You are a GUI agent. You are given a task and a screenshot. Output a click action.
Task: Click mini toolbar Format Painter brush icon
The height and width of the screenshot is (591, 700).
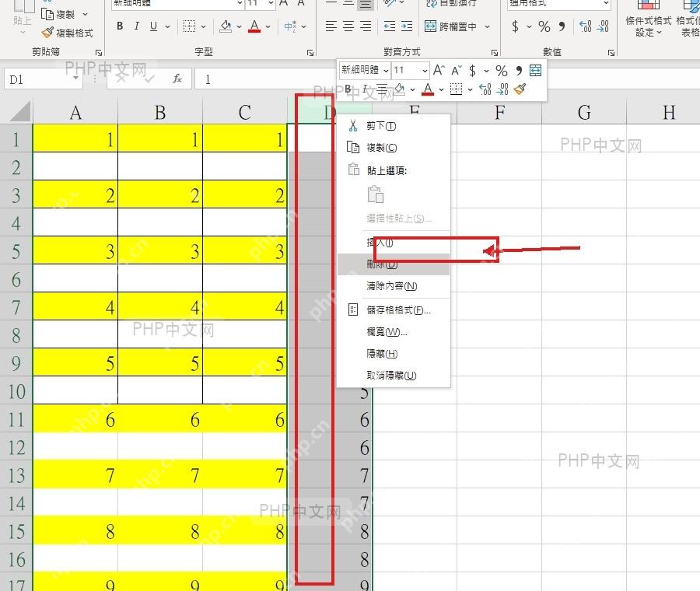point(520,89)
